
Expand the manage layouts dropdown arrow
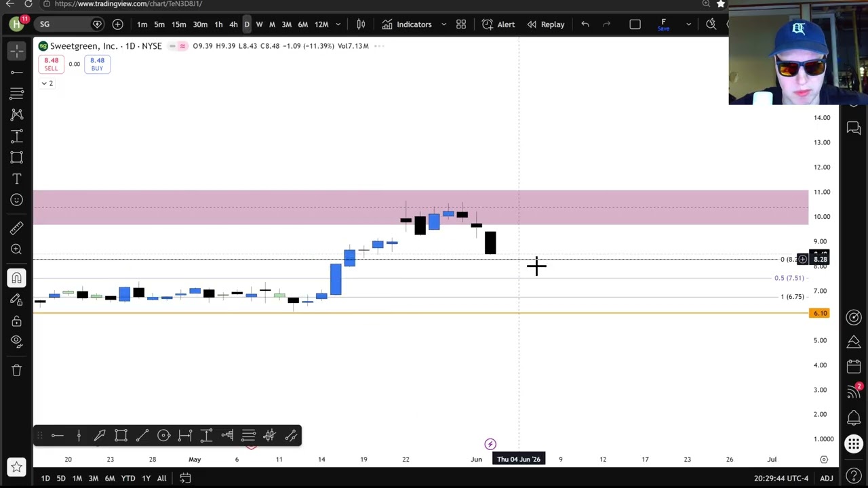coord(688,24)
